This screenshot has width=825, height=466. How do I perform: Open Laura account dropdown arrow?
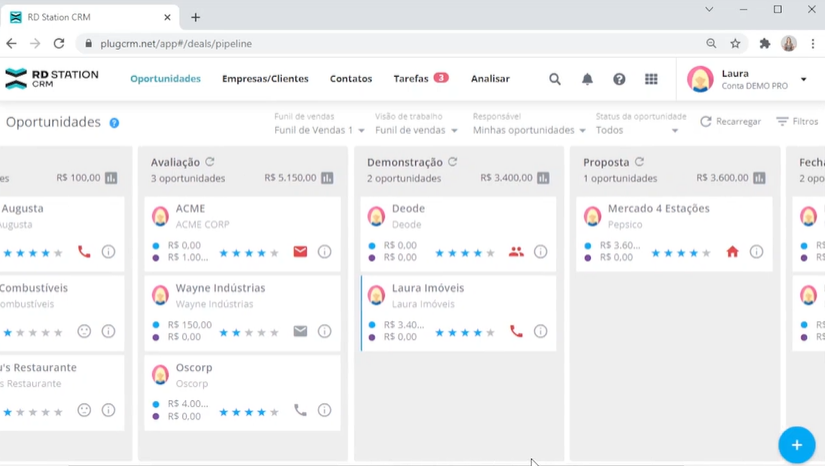[803, 79]
